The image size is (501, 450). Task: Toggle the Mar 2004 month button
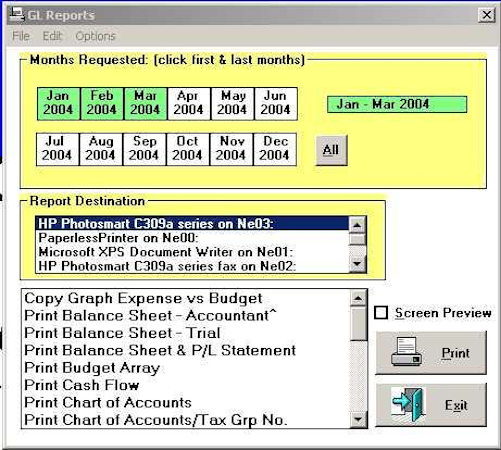pos(145,104)
